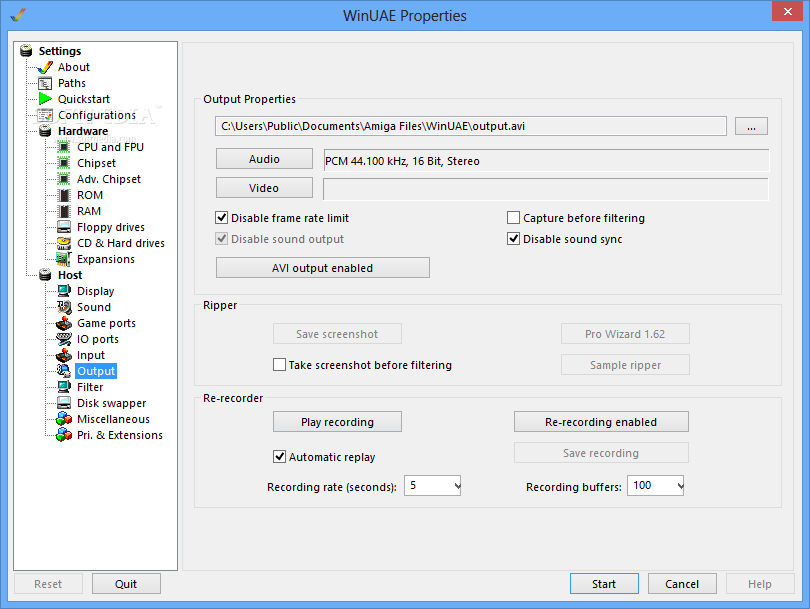
Task: Toggle the Re-recording enabled button
Action: 601,422
